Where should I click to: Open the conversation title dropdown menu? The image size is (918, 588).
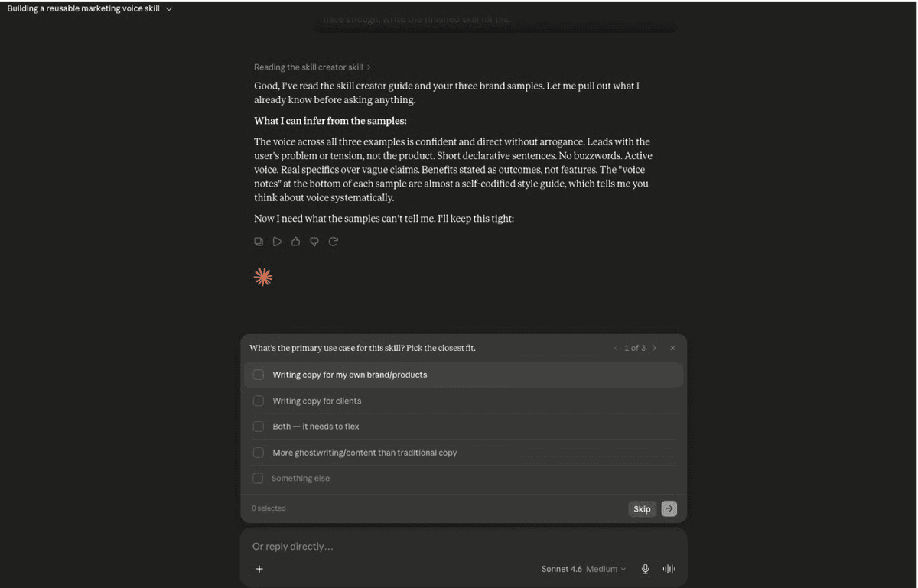[90, 8]
